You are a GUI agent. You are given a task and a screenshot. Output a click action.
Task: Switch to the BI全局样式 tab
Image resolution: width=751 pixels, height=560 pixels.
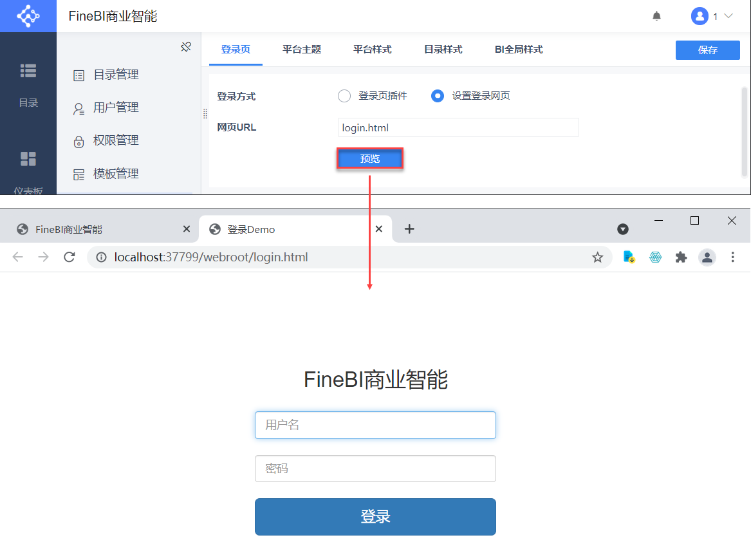coord(519,50)
